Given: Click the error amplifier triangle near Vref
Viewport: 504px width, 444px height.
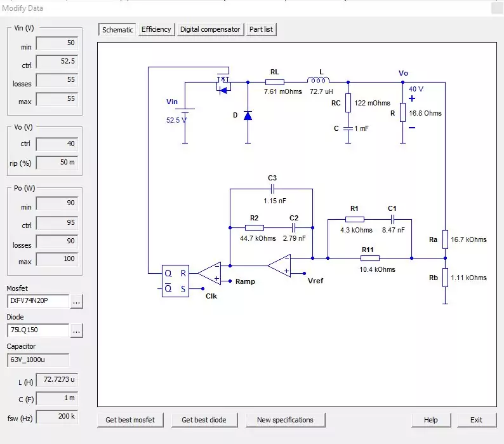Looking at the screenshot, I should (279, 266).
